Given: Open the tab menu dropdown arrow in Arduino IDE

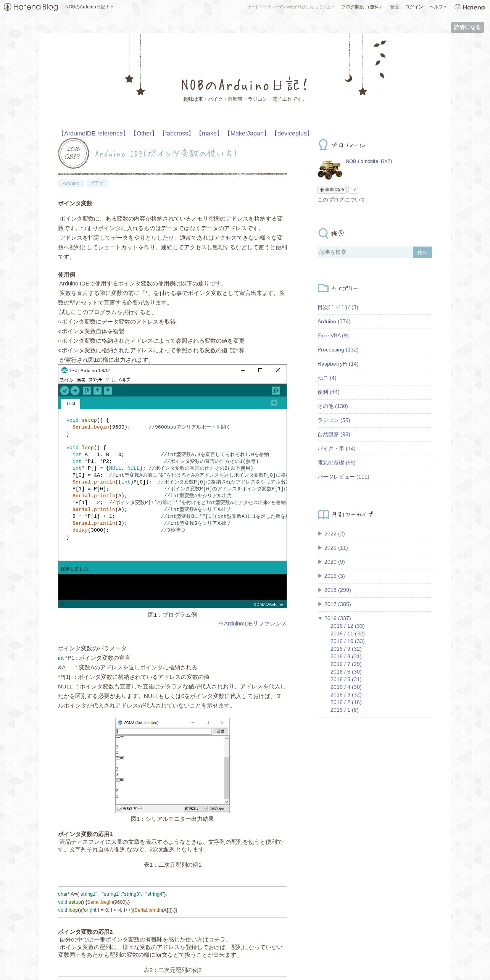Looking at the screenshot, I should 274,403.
